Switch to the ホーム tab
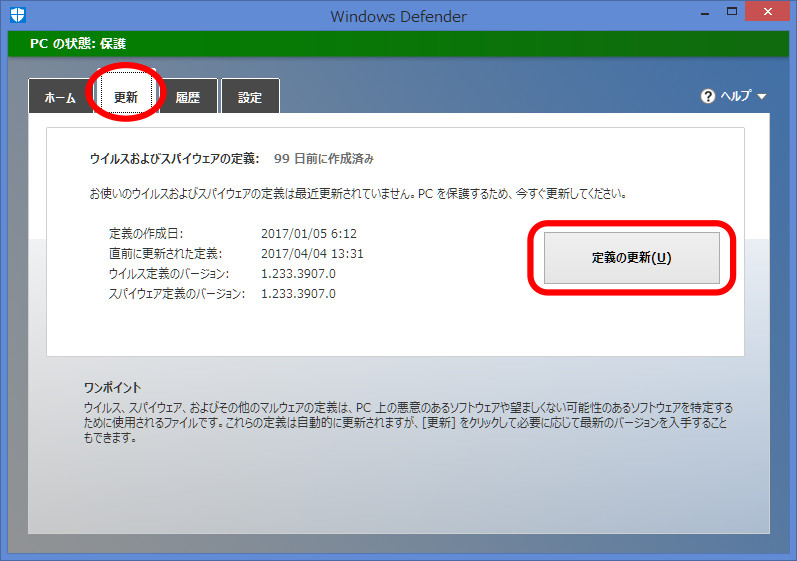The image size is (797, 561). click(x=60, y=97)
